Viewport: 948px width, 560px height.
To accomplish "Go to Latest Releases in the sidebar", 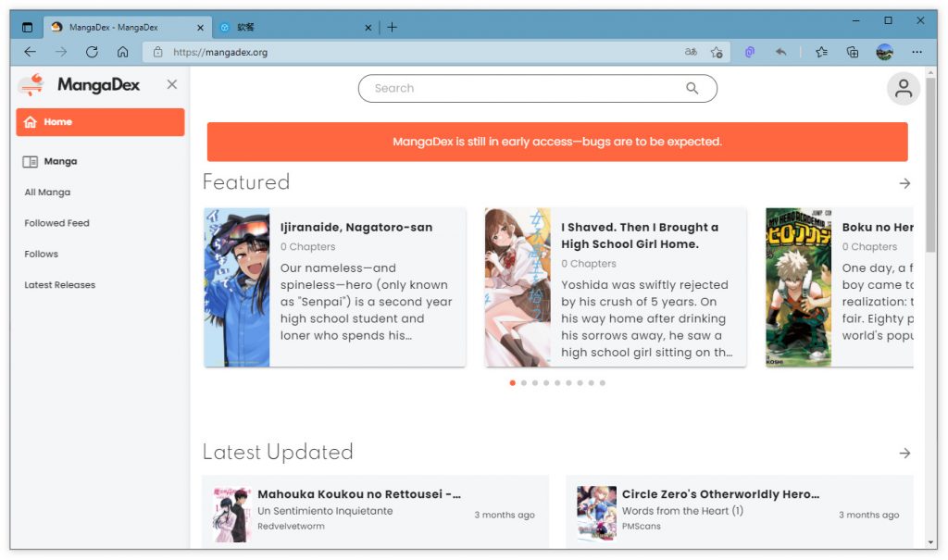I will coord(59,285).
